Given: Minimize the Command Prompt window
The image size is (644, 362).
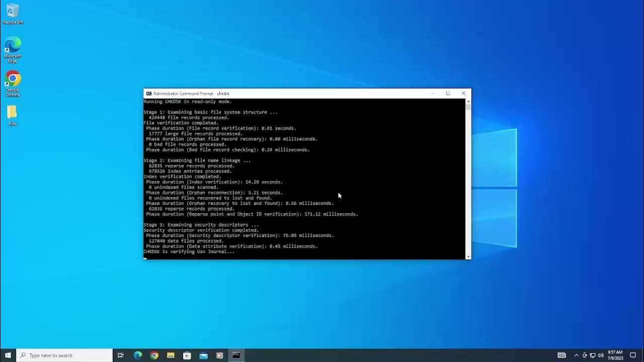Looking at the screenshot, I should pos(433,94).
